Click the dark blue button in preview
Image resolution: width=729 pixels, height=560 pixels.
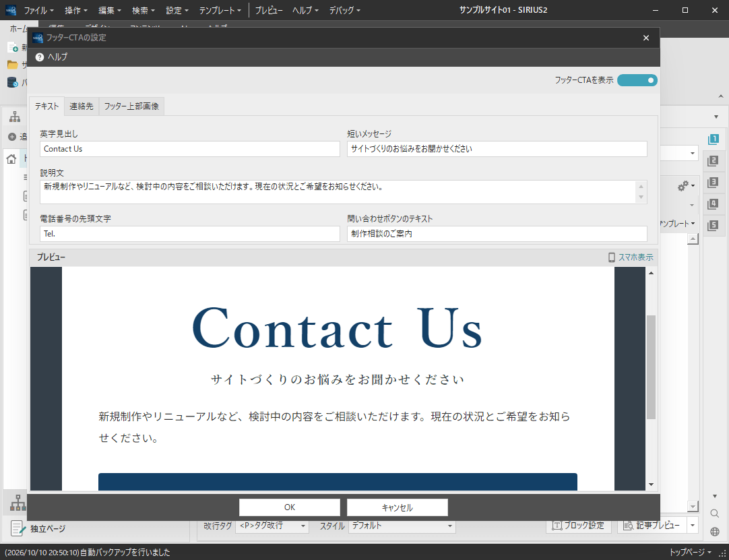tap(338, 482)
